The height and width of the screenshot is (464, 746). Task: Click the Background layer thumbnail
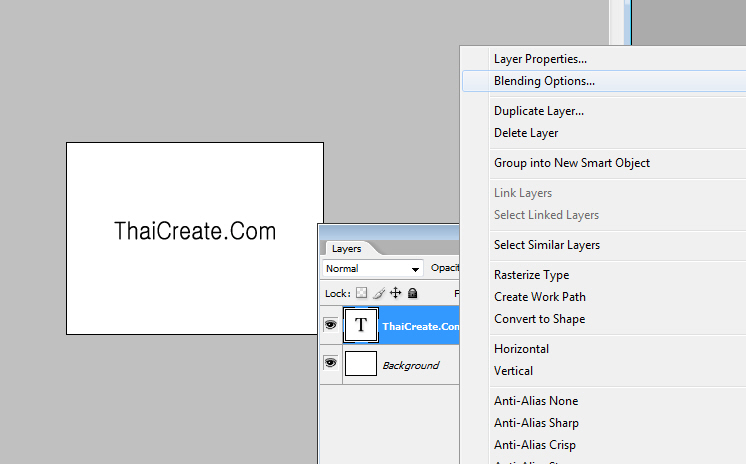point(361,364)
